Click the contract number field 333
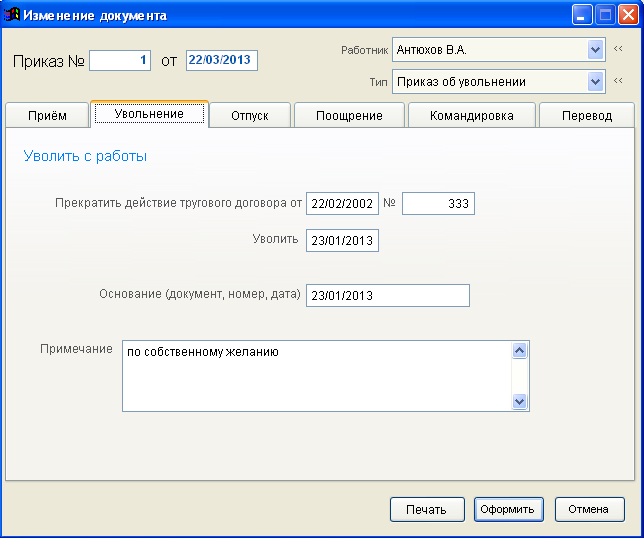 (x=438, y=203)
